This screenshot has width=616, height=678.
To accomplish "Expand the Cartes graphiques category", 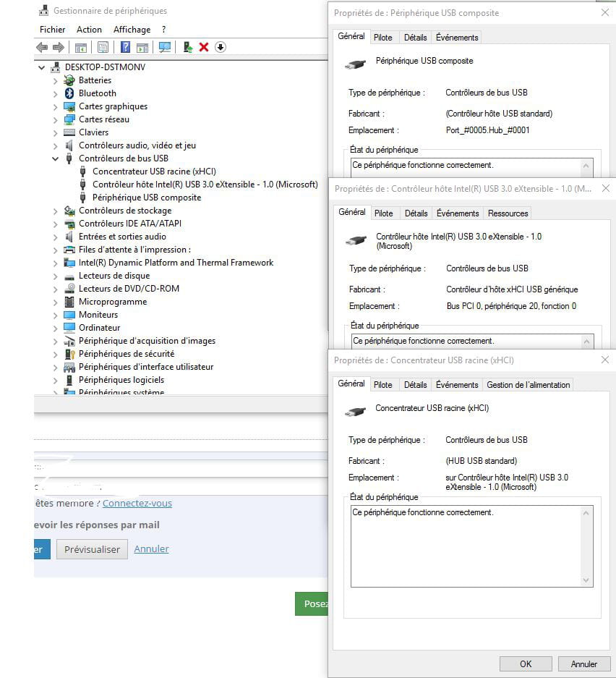I will 55,106.
